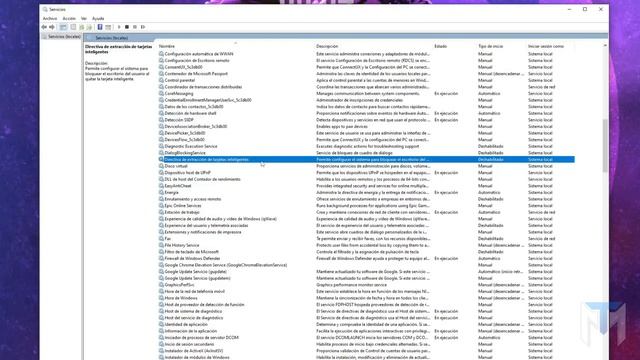This screenshot has width=640, height=360.
Task: Open the Archivo menu
Action: pos(50,18)
